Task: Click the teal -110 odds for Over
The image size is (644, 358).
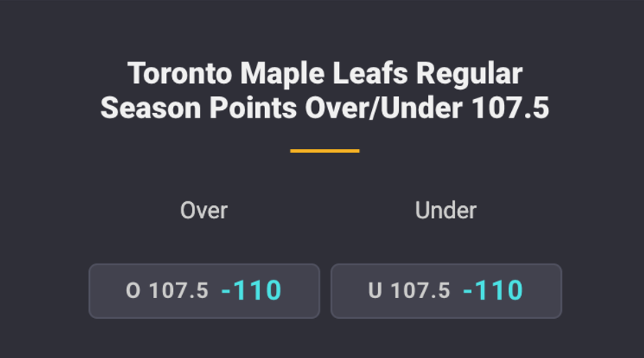Action: tap(251, 291)
